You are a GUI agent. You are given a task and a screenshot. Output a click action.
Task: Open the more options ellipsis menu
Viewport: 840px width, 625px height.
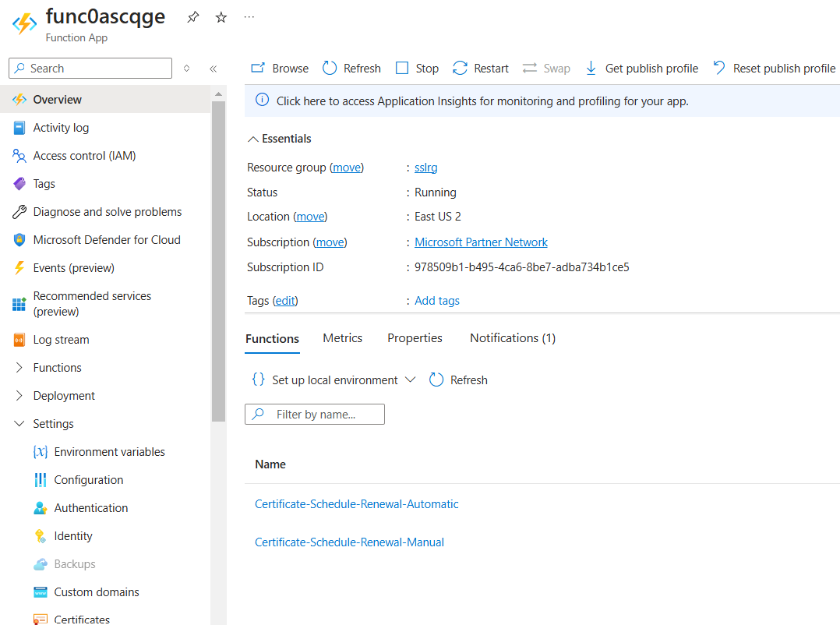click(249, 17)
